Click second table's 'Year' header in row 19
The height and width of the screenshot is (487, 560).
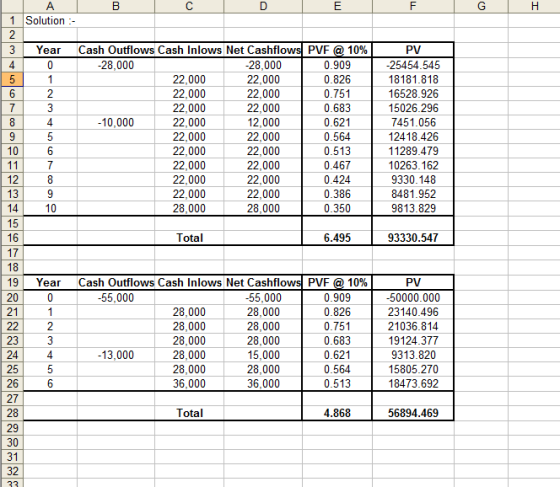50,282
